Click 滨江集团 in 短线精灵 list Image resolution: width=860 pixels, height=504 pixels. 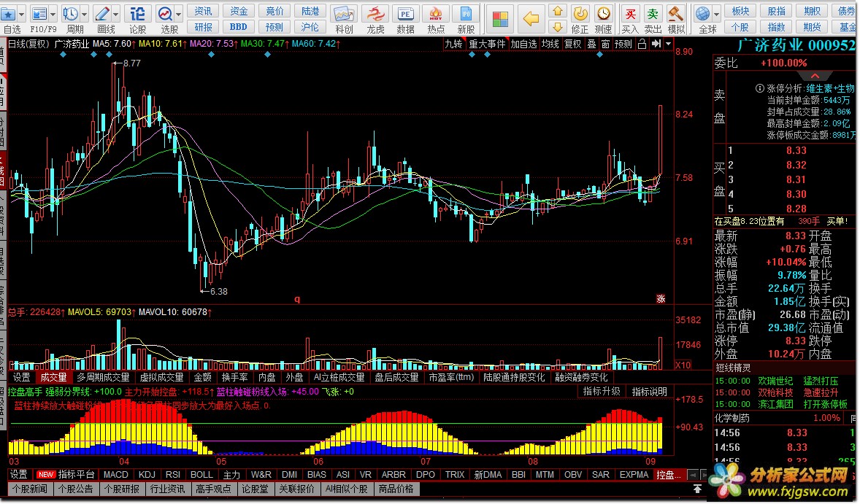coord(775,404)
